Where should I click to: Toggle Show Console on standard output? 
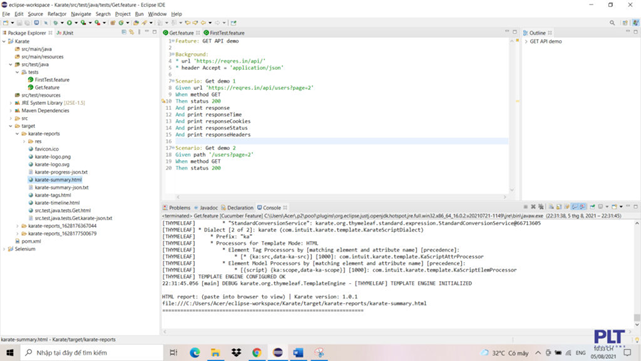point(575,207)
